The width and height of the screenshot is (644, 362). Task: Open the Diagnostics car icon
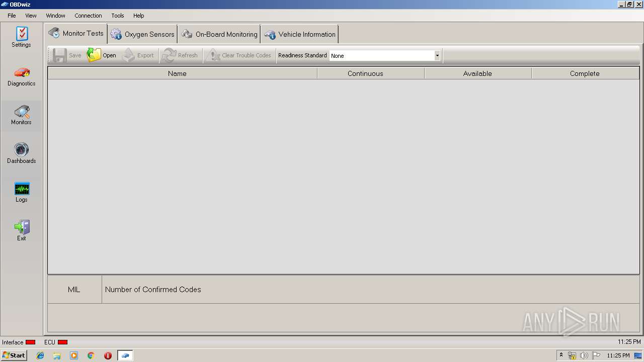tap(21, 76)
